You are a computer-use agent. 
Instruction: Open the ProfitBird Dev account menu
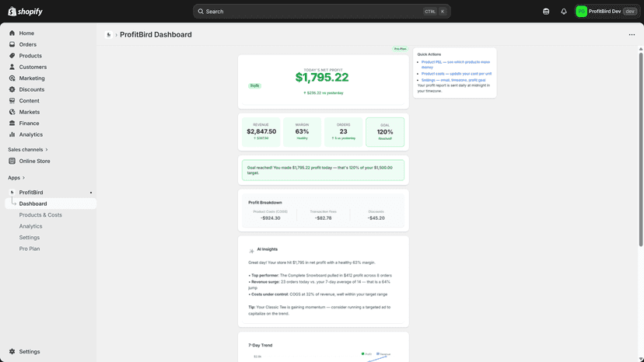(607, 12)
